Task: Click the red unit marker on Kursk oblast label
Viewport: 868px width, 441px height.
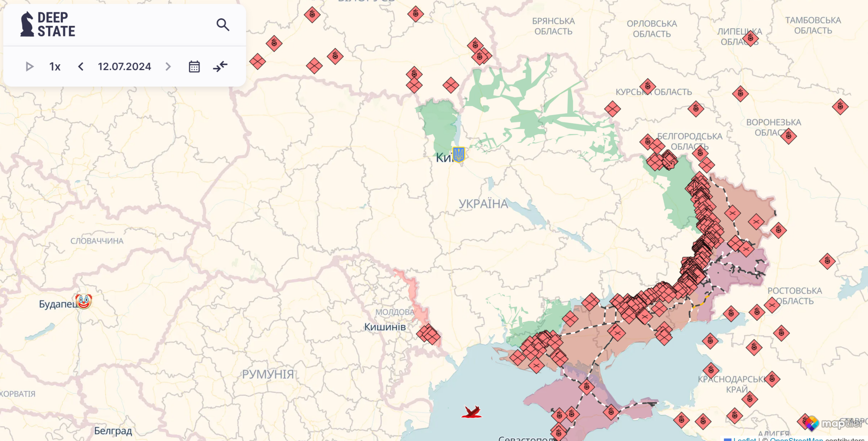Action: tap(648, 87)
